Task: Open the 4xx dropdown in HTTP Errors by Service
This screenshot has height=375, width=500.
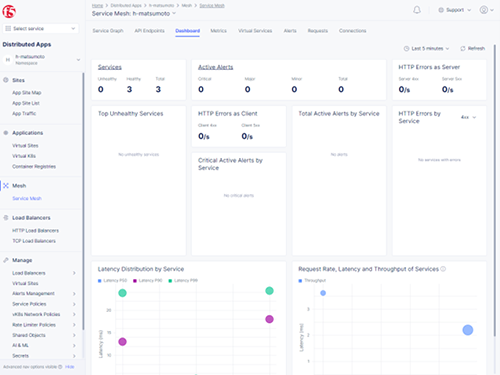Action: coord(468,117)
